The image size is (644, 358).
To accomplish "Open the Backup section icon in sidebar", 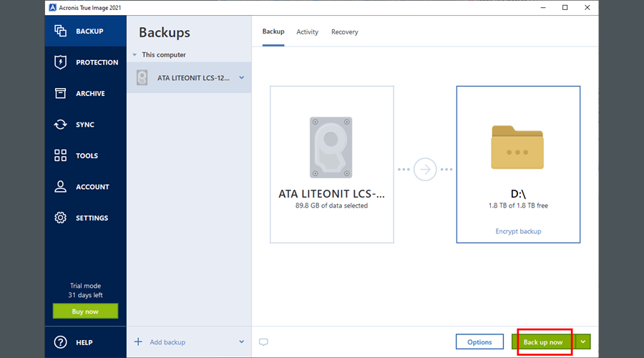I will pyautogui.click(x=61, y=32).
